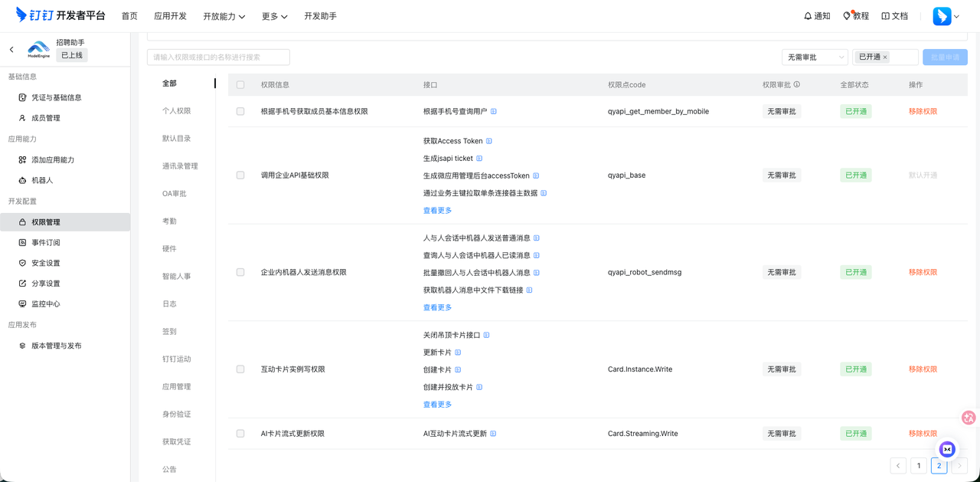Click 查看更多 under 调用企业API基础权限
Screen dimensions: 980x482
coord(436,210)
